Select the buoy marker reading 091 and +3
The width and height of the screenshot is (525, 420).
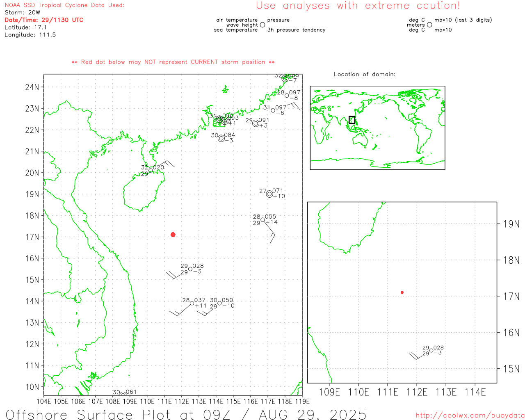256,123
